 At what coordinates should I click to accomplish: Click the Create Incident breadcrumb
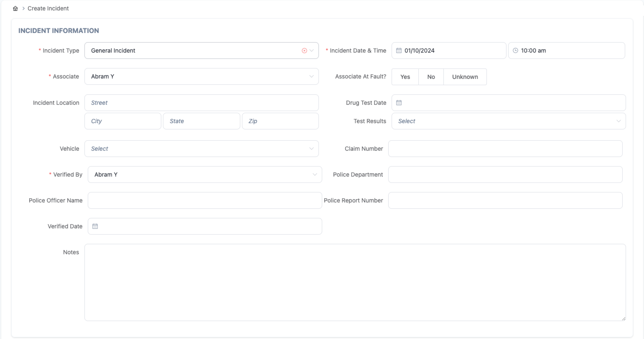click(x=48, y=9)
